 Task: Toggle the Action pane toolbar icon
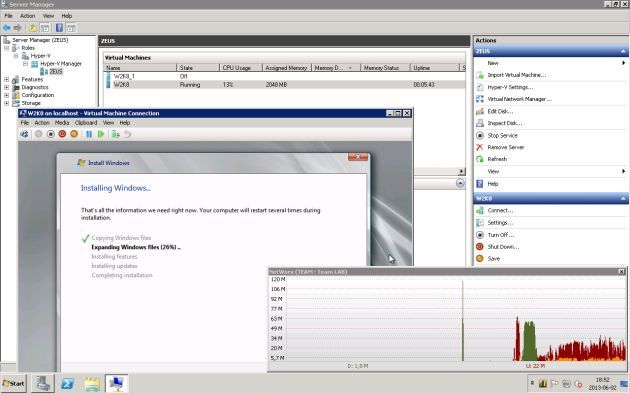tap(71, 28)
